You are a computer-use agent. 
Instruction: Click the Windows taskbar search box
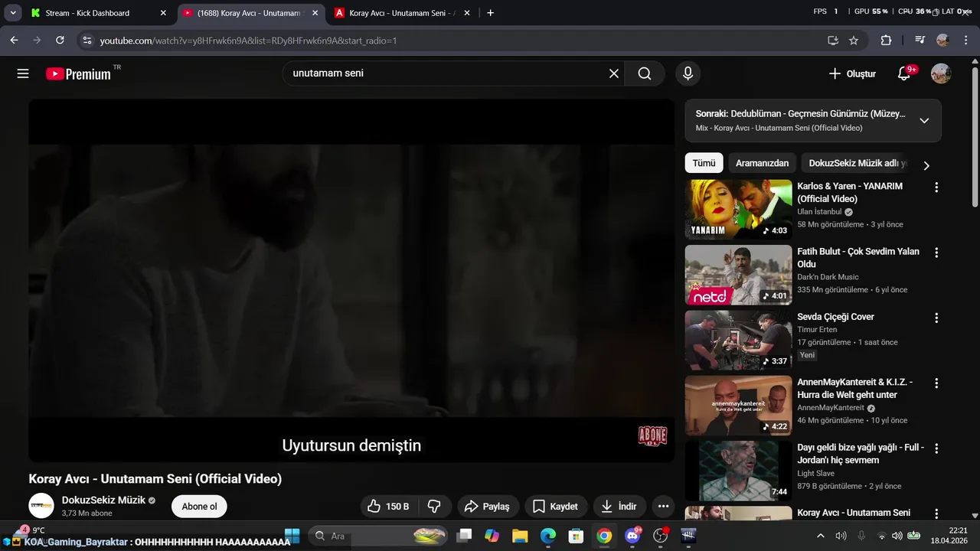378,536
